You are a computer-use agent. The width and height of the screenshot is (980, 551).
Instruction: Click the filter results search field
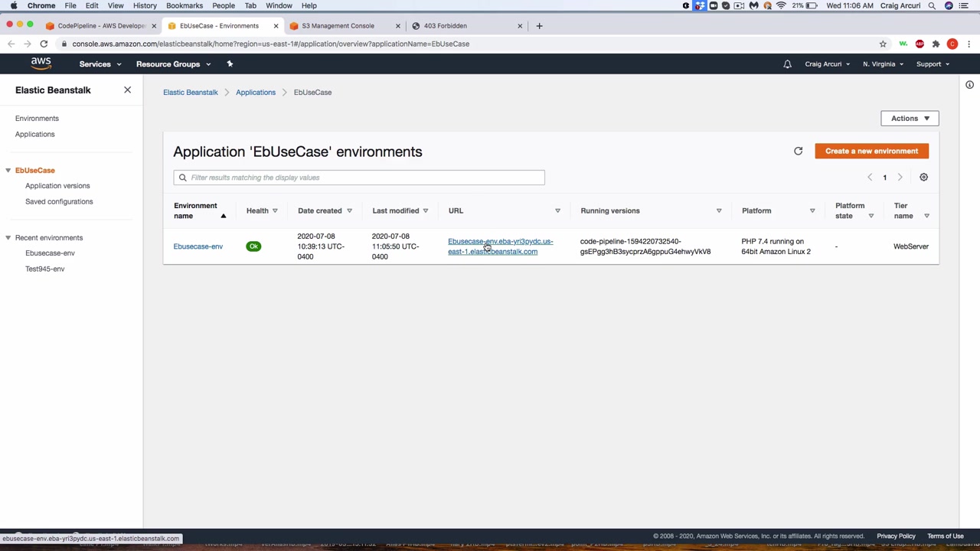coord(359,178)
